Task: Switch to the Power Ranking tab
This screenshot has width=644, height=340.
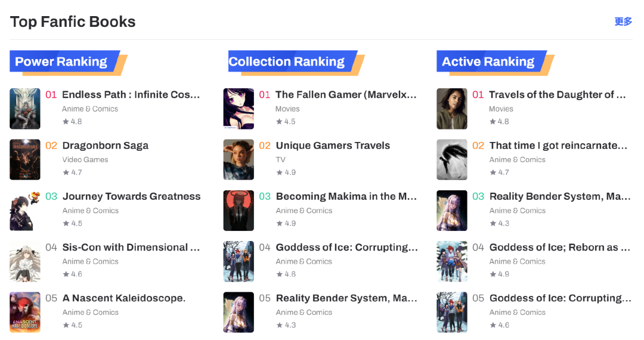Action: click(61, 62)
